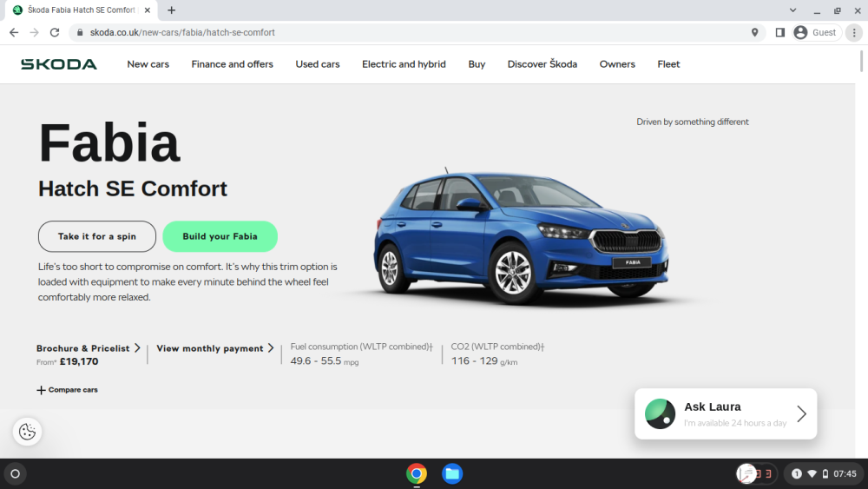Click the large Fabia heading
The width and height of the screenshot is (868, 489).
[109, 143]
